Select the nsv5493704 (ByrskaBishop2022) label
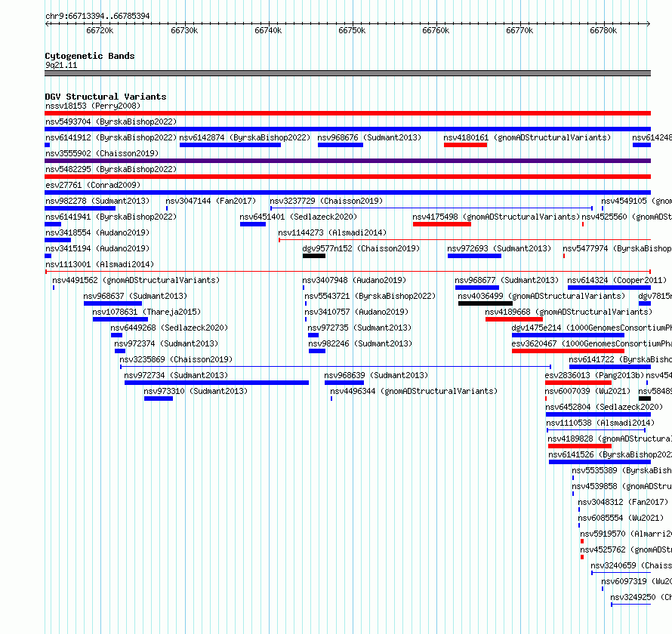Image resolution: width=672 pixels, height=634 pixels. 111,122
